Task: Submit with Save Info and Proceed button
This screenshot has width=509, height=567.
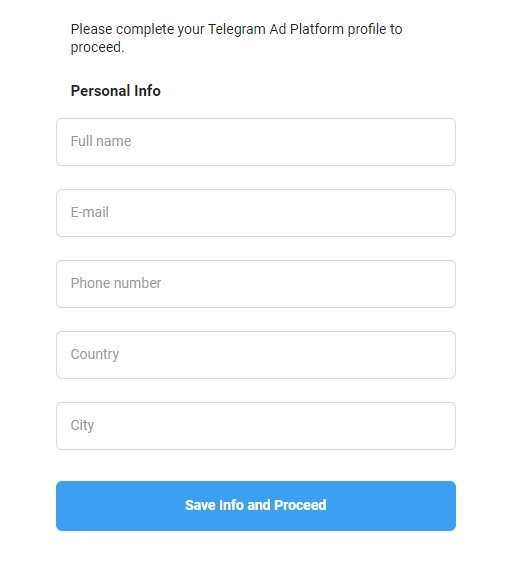Action: 256,506
